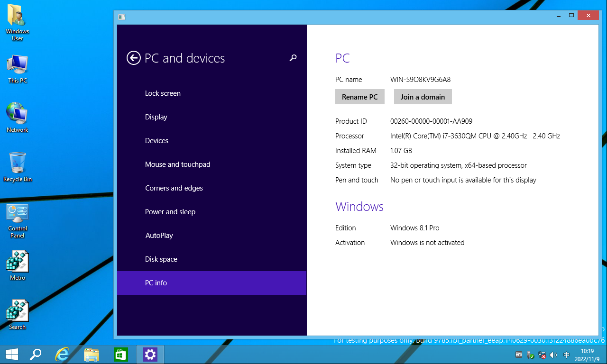607x364 pixels.
Task: Click the window icon in the title bar
Action: tap(122, 17)
